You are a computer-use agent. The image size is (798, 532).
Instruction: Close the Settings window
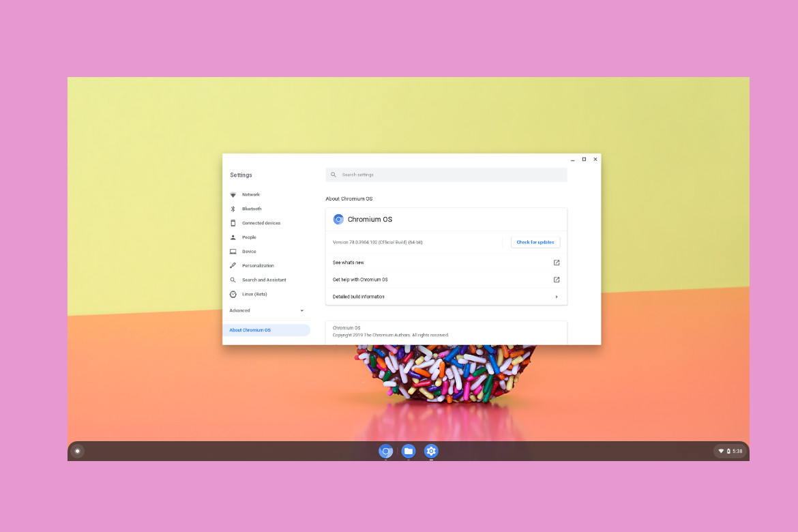[595, 160]
